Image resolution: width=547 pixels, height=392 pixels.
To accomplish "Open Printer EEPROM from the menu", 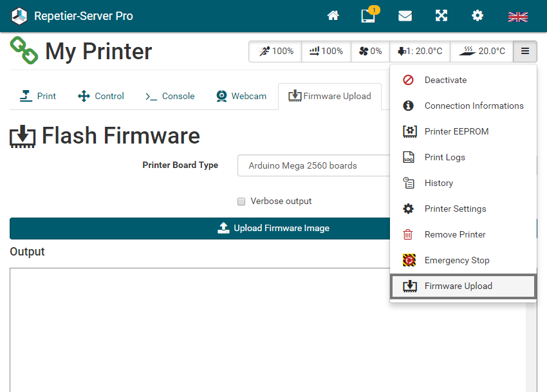I will click(x=463, y=131).
